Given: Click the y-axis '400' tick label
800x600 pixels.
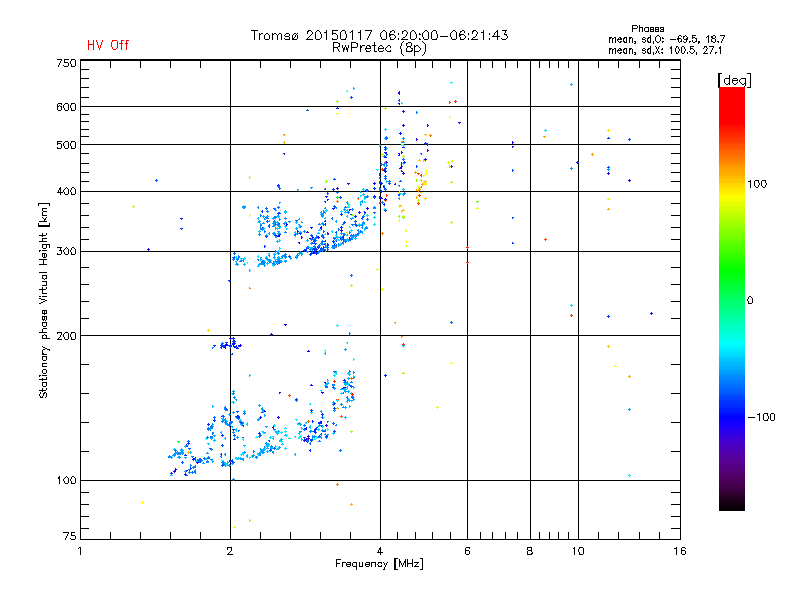Looking at the screenshot, I should click(66, 191).
